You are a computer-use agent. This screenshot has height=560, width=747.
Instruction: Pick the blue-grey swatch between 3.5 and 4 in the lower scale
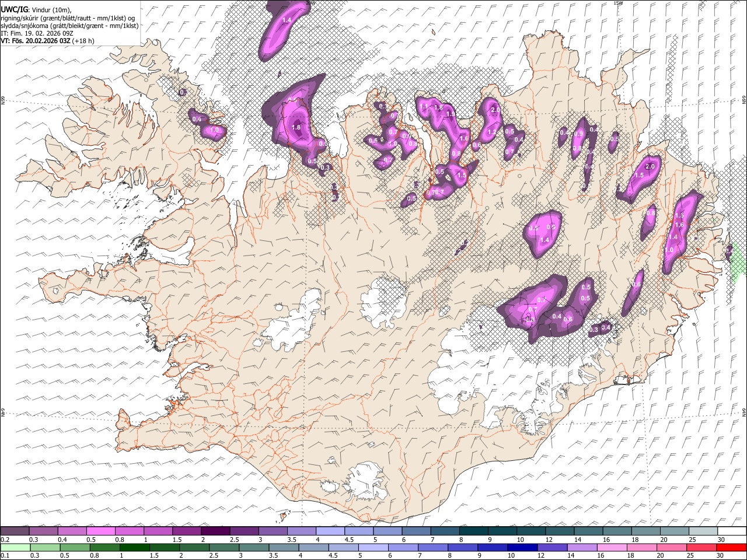[x=284, y=547]
